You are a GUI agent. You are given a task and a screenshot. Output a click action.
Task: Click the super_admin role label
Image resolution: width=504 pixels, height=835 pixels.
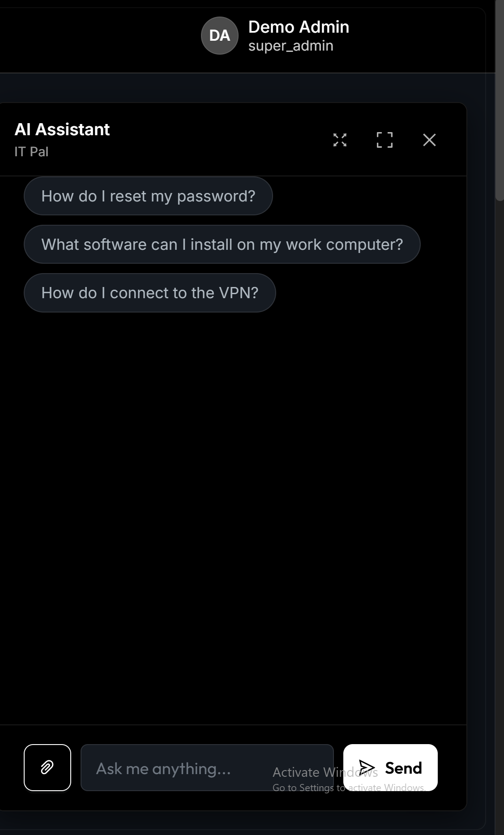coord(290,46)
